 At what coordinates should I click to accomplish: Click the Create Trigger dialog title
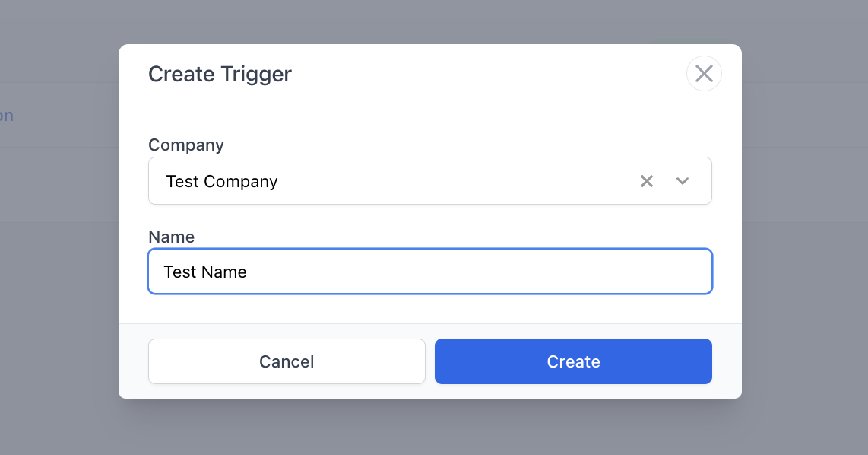(220, 74)
